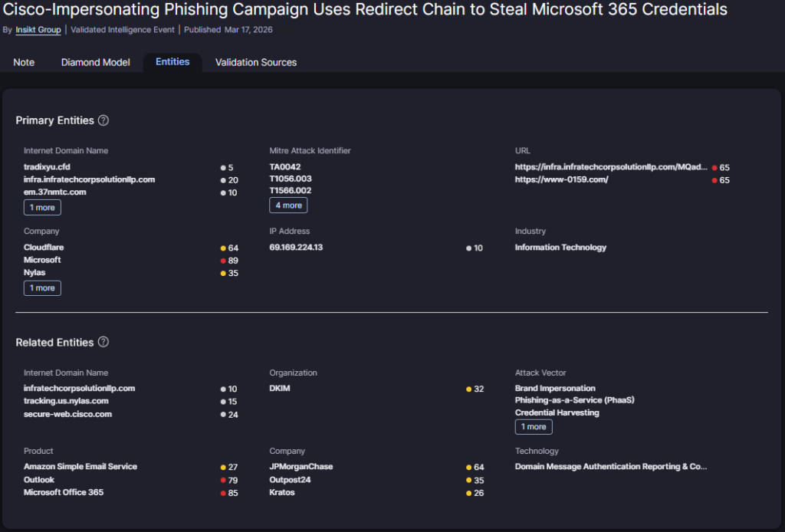Expand 1 more under Attack Vector
Viewport: 785px width, 532px height.
point(534,426)
